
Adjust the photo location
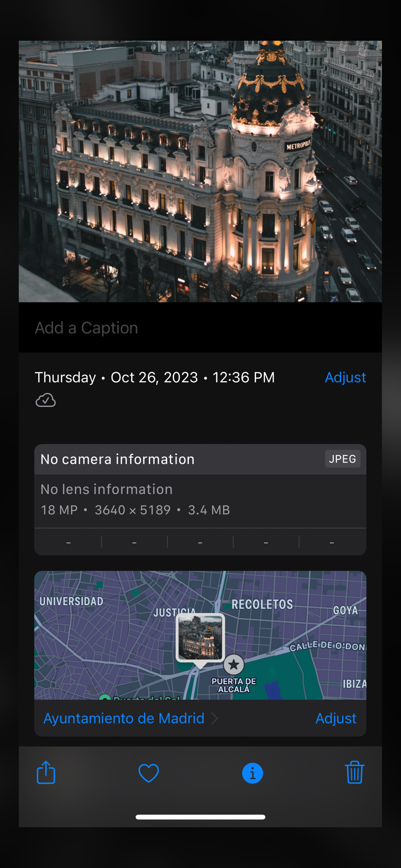(x=336, y=718)
